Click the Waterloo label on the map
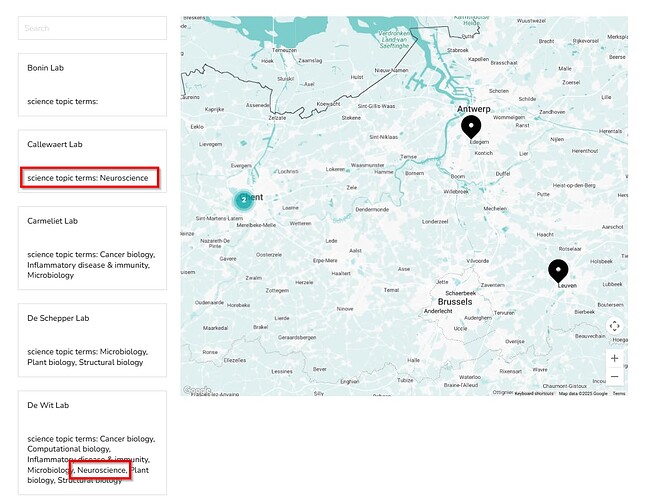 470,377
